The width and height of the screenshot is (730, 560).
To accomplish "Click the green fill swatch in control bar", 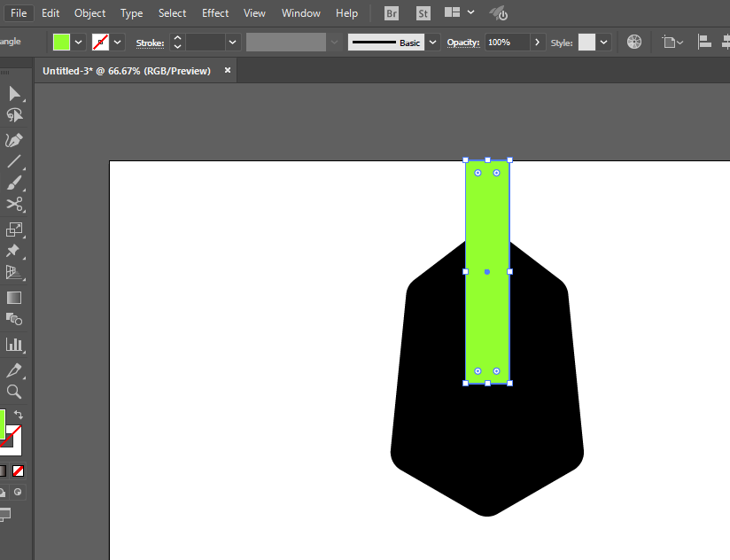I will pos(61,43).
